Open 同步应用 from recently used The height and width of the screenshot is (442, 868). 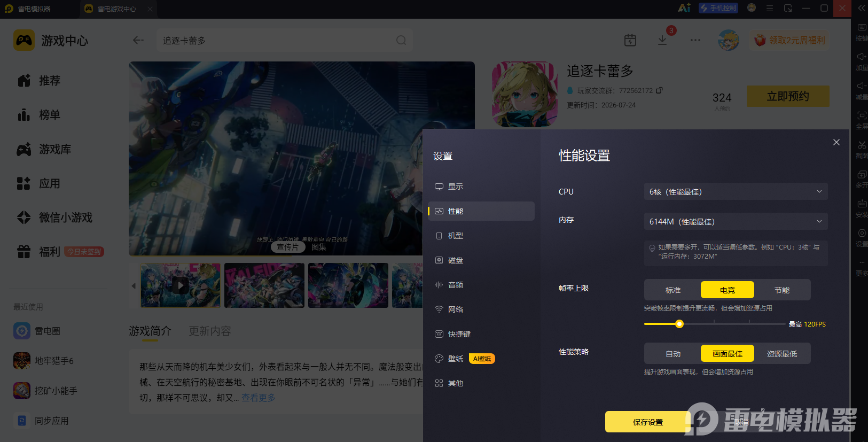click(x=41, y=421)
